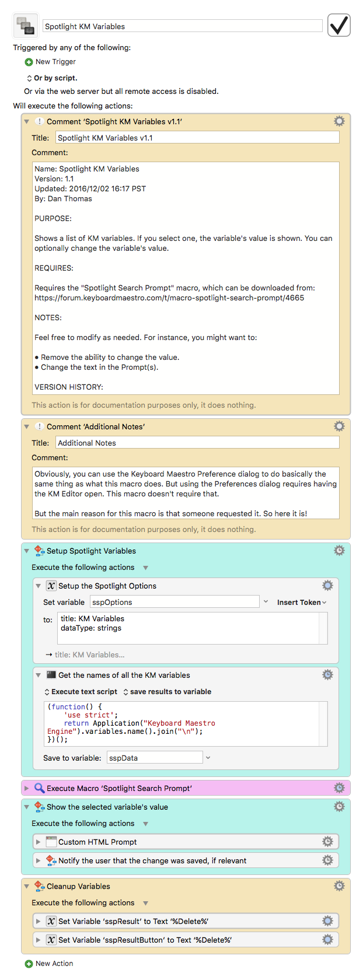Open gear menu of 'Show the selected variable's value'
363x980 pixels.
[x=339, y=807]
